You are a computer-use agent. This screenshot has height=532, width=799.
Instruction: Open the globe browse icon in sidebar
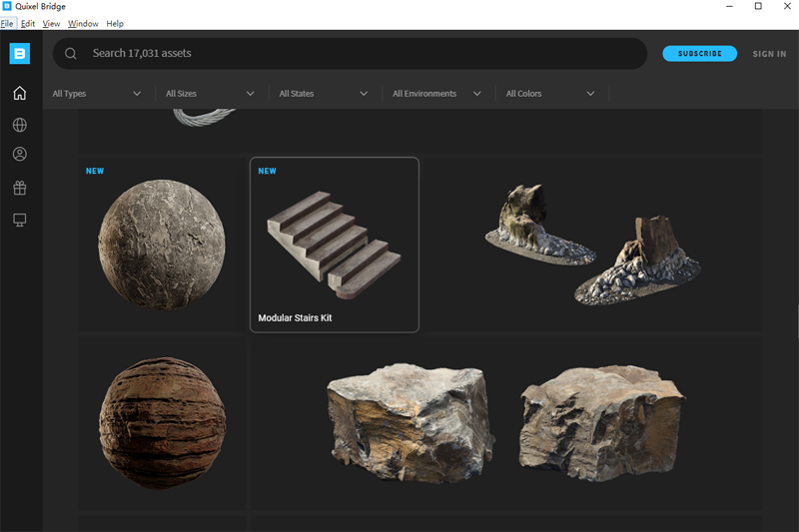click(x=19, y=125)
